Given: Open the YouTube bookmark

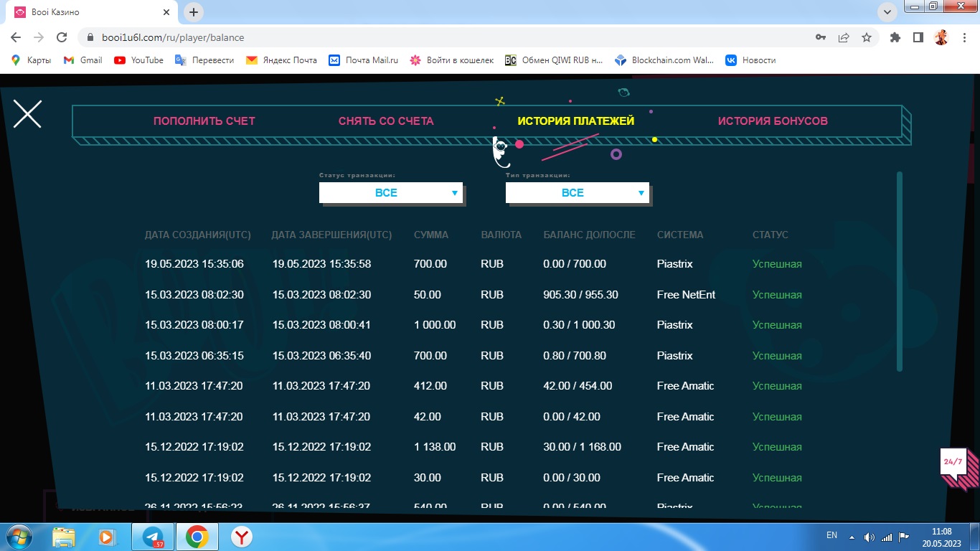Looking at the screenshot, I should [x=139, y=60].
